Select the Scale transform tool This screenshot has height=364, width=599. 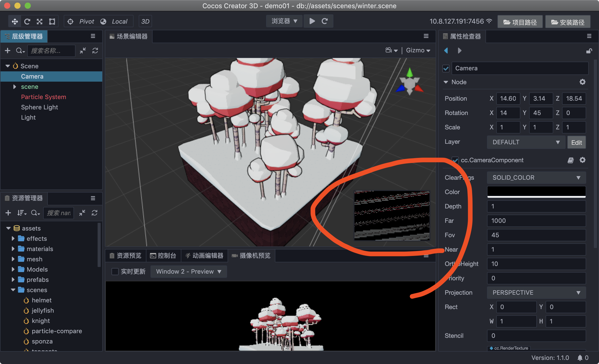(x=40, y=21)
